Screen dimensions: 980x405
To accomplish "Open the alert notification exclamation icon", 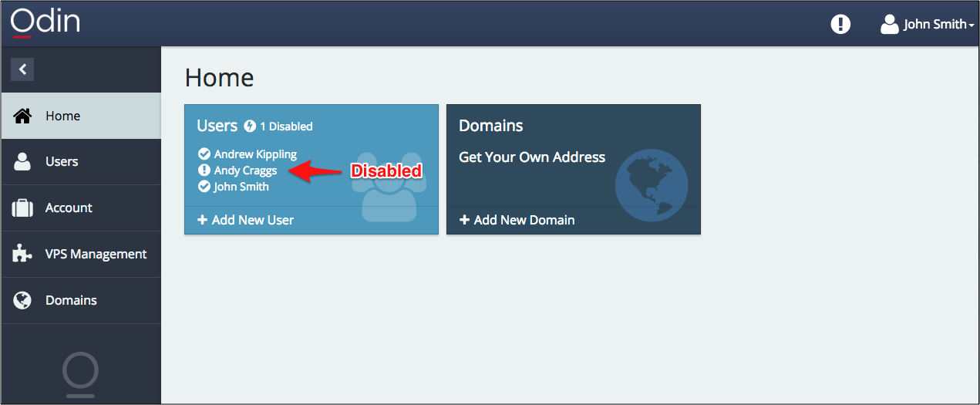I will 840,24.
